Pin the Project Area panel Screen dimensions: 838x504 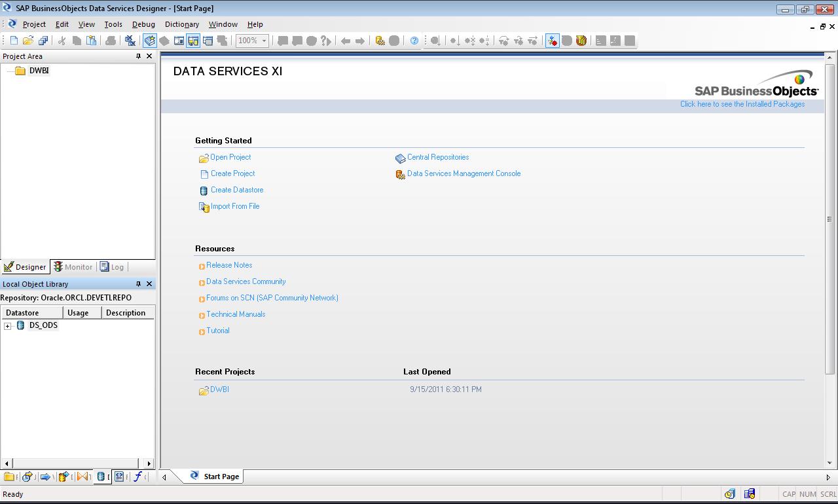click(138, 56)
